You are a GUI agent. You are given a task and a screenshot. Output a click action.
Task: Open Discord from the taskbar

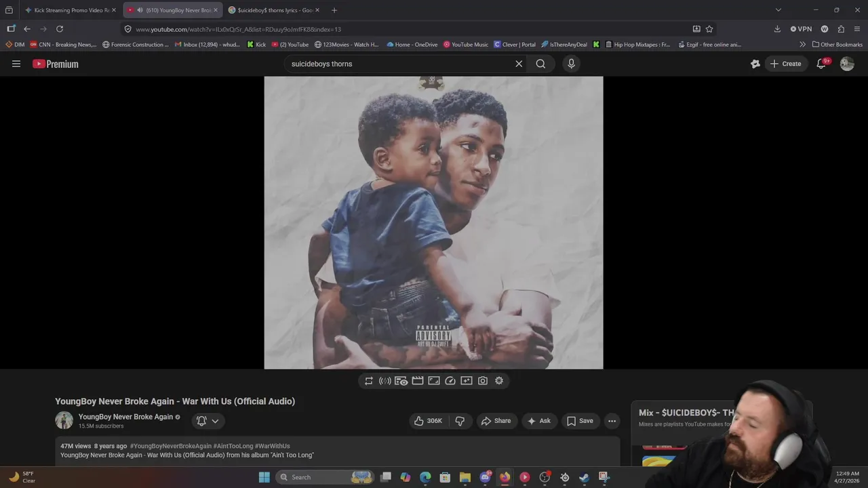tap(485, 477)
